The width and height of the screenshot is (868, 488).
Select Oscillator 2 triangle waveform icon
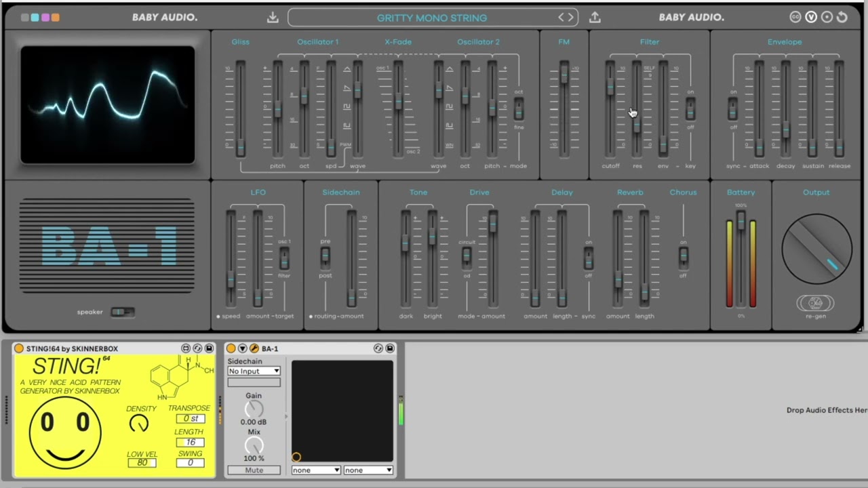pos(449,69)
